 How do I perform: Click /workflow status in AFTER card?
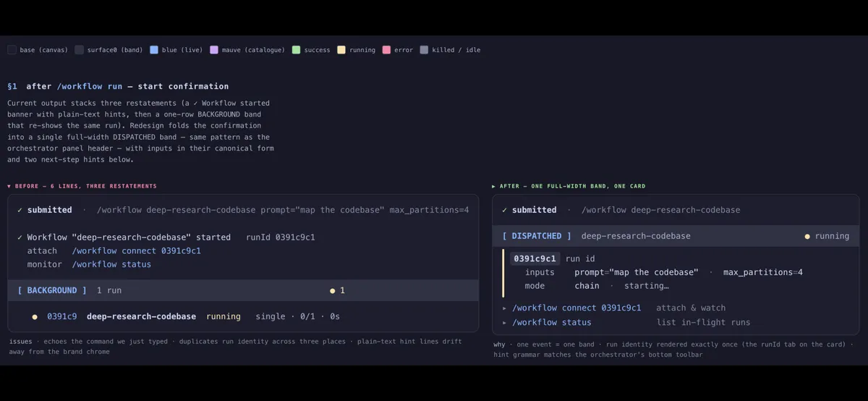coord(552,322)
